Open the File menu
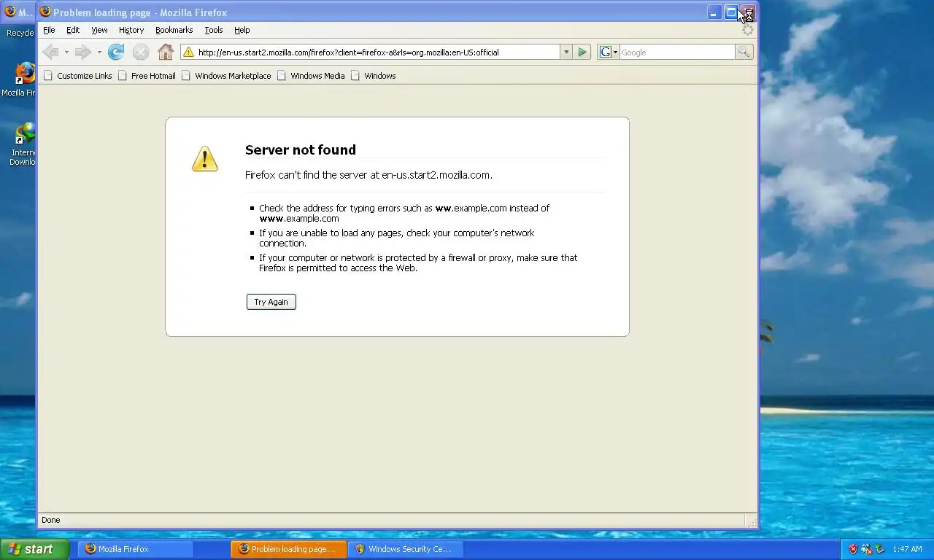The image size is (934, 560). pos(49,30)
